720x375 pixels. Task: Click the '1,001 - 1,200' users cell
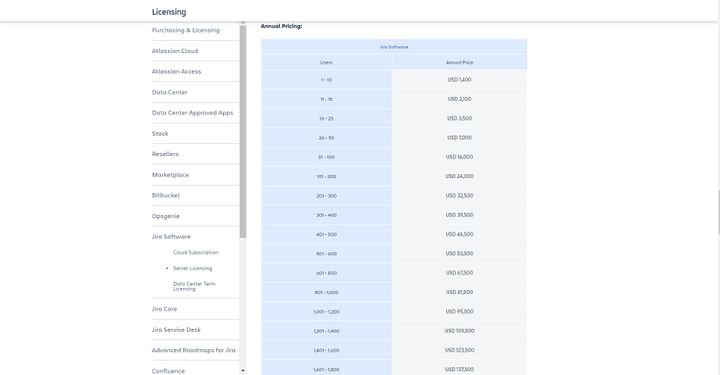(326, 311)
